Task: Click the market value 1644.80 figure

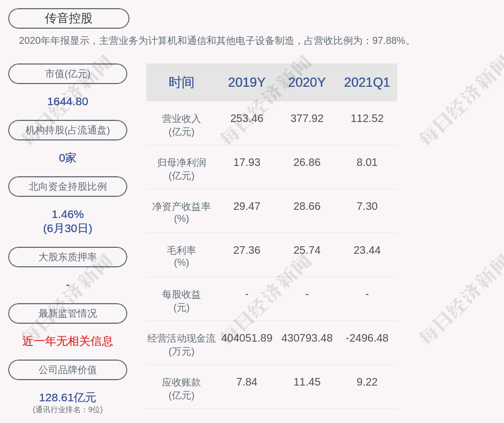Action: point(68,101)
